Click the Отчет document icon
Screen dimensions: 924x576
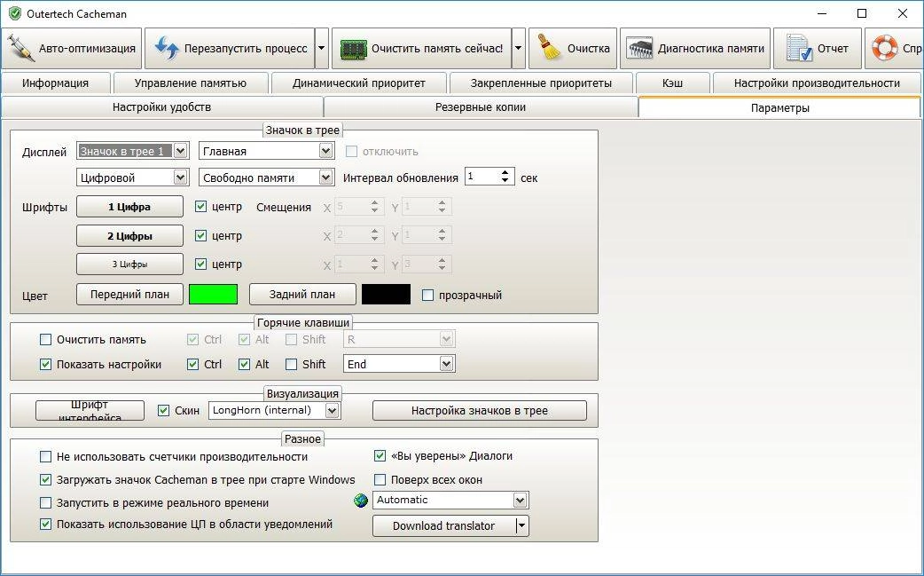click(x=800, y=48)
